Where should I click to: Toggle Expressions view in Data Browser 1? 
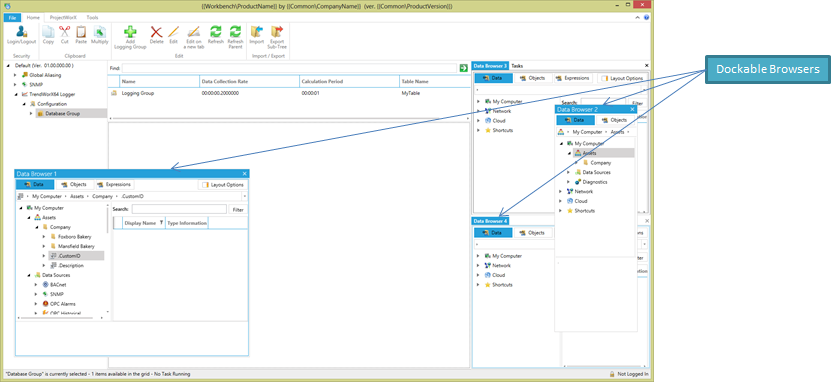click(114, 184)
